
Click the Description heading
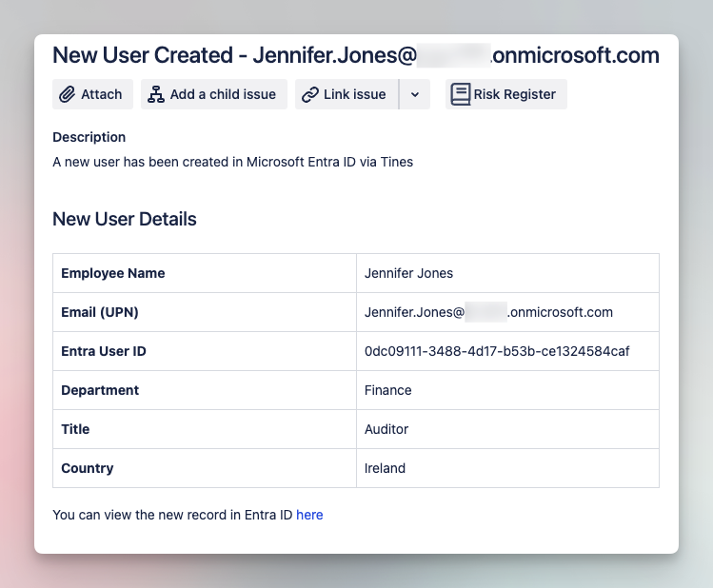[89, 137]
